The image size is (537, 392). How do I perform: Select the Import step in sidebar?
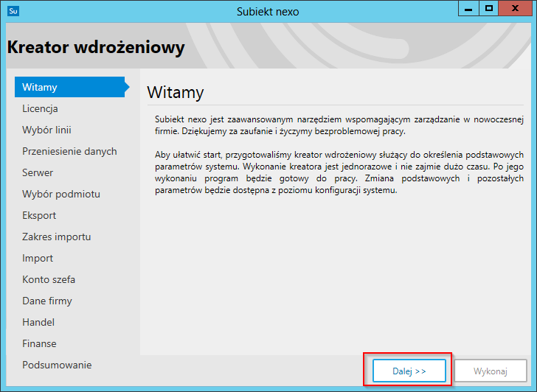pyautogui.click(x=38, y=258)
